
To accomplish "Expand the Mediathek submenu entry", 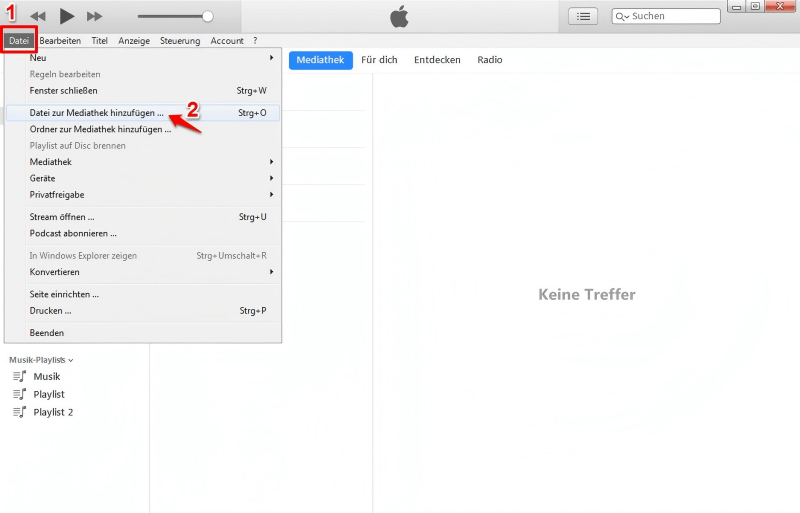I will (x=143, y=162).
